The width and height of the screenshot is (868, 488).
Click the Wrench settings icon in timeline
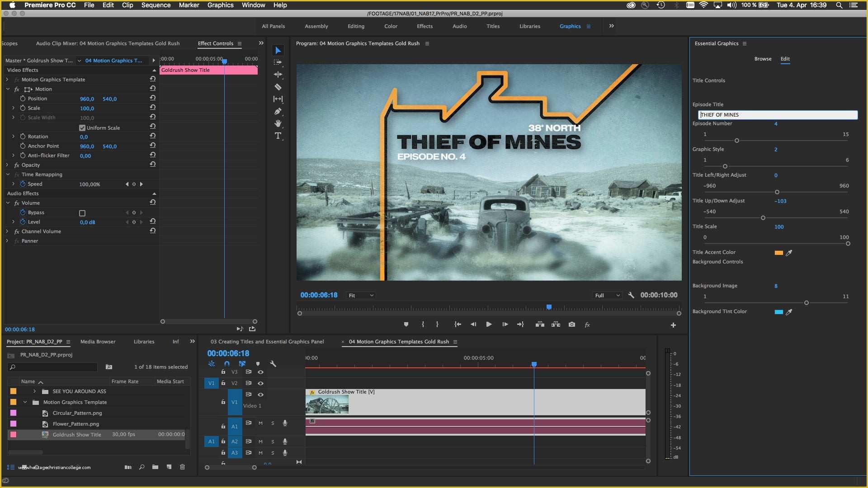click(274, 363)
